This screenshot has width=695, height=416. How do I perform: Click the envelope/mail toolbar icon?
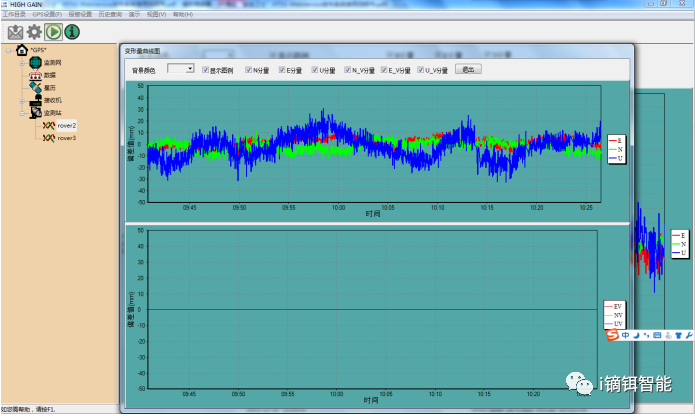tap(16, 32)
